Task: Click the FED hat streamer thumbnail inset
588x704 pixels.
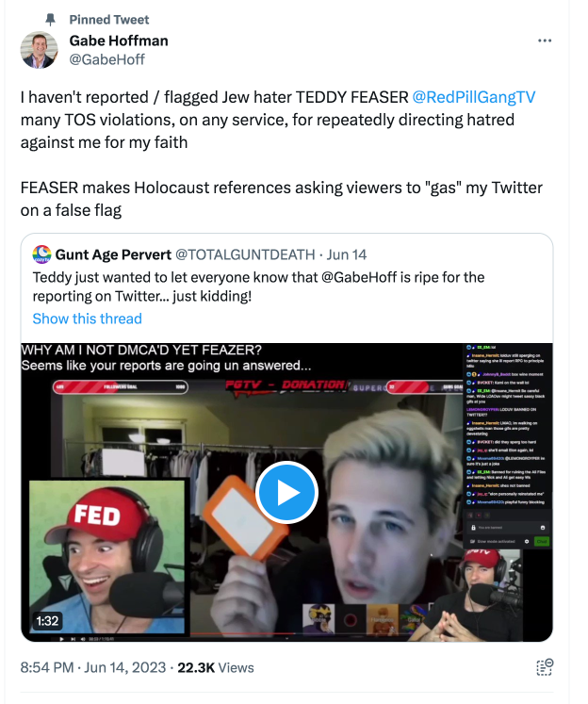Action: coord(106,557)
